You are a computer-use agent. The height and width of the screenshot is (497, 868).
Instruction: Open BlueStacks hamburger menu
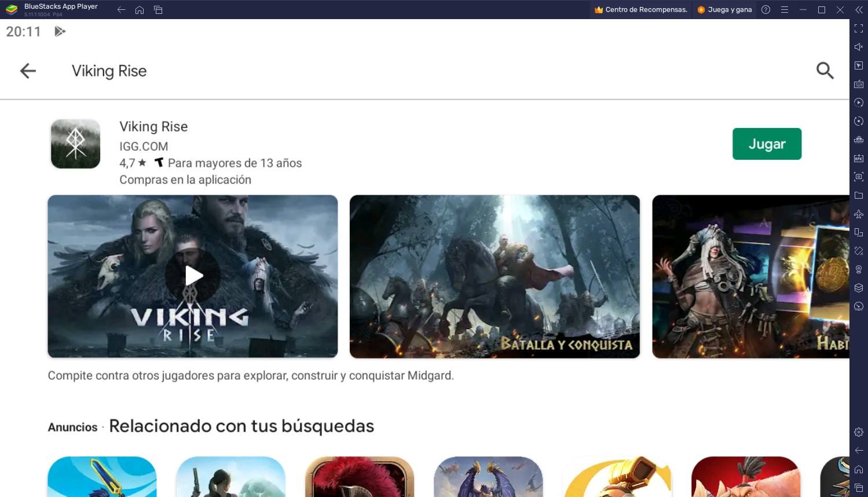(x=785, y=10)
